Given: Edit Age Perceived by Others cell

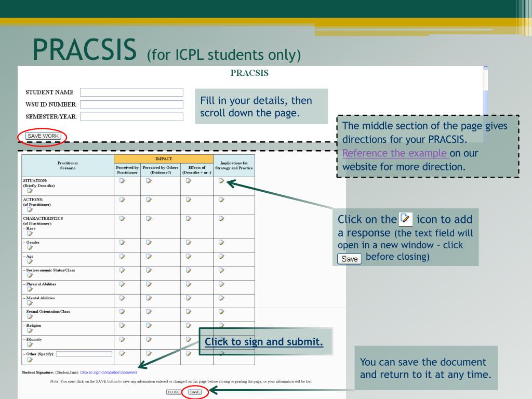Looking at the screenshot, I should 149,257.
